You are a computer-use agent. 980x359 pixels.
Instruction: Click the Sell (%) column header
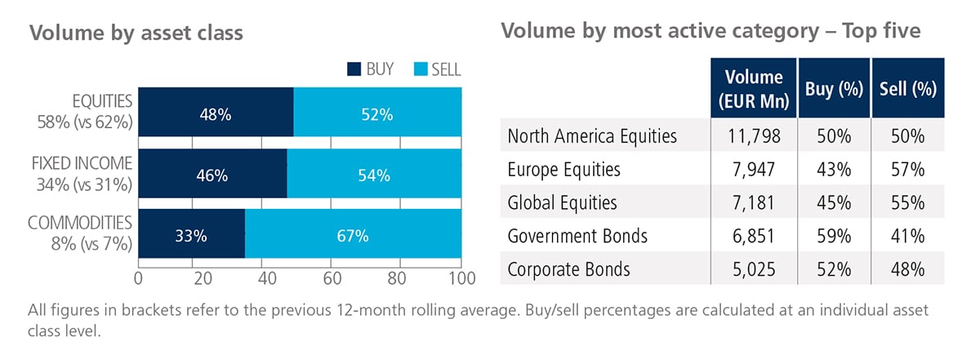click(x=907, y=89)
